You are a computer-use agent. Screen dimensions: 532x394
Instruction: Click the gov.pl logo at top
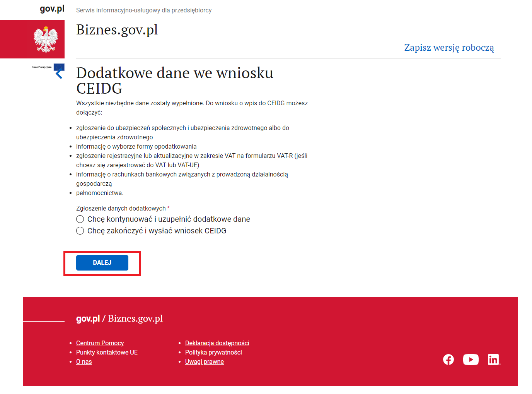click(52, 9)
